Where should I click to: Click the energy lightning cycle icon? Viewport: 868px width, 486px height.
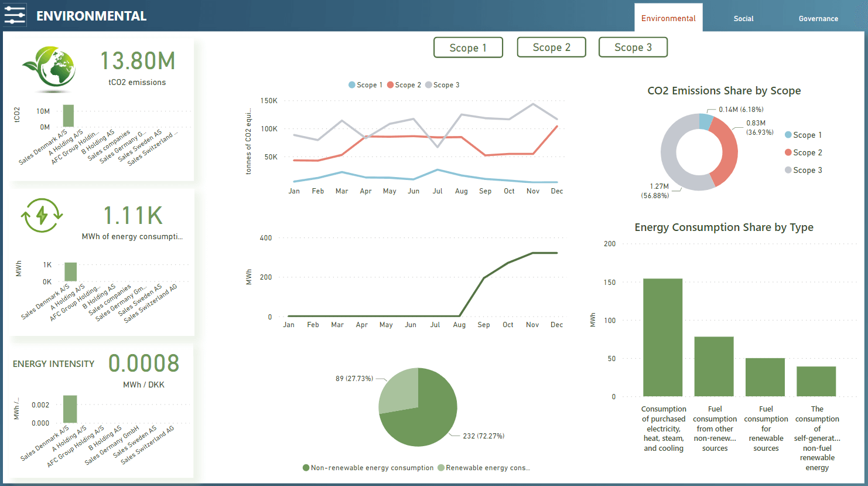coord(42,215)
